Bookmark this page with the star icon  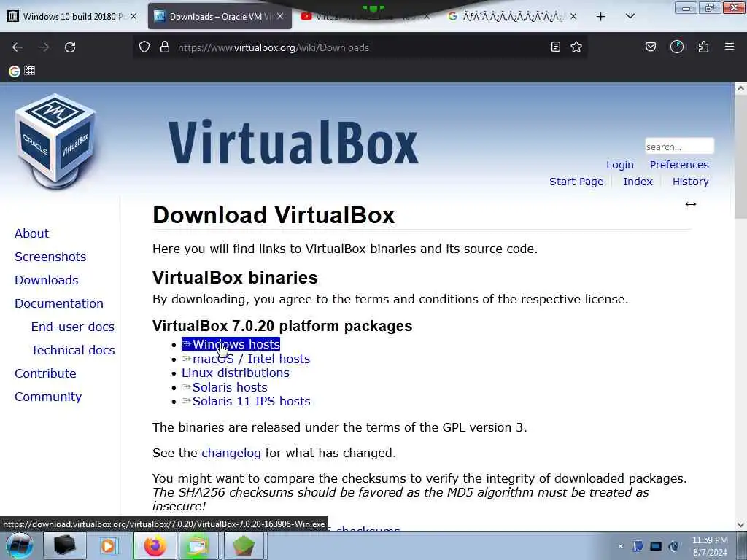pos(576,47)
